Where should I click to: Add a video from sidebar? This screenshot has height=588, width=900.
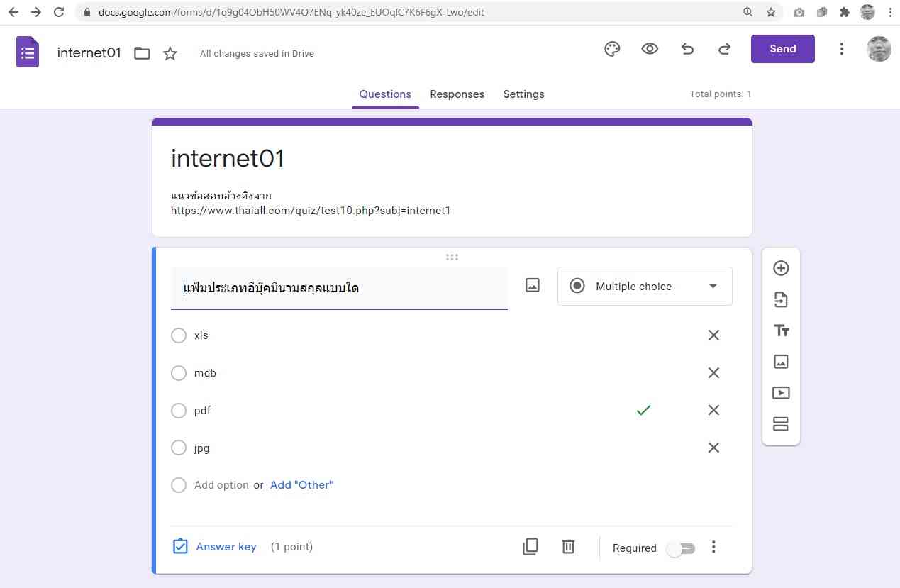coord(781,393)
